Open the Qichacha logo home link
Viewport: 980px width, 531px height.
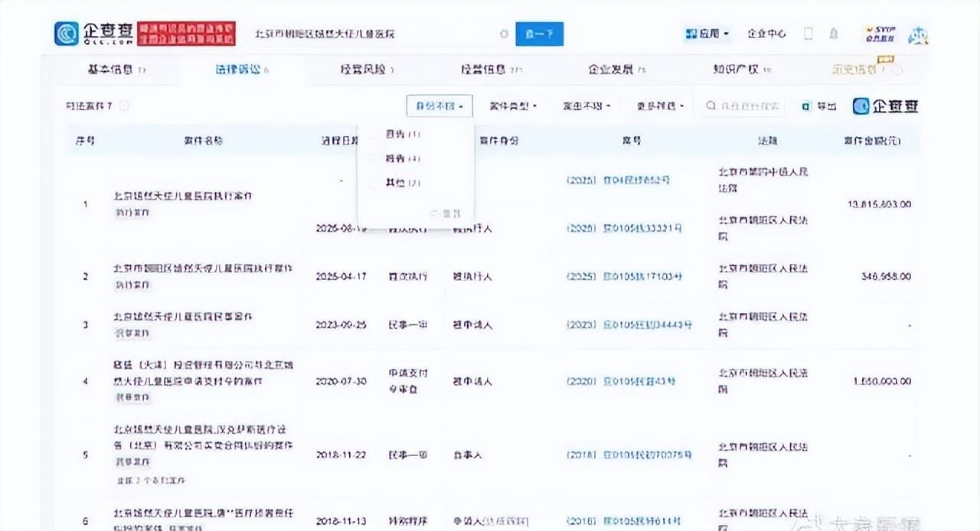click(93, 33)
